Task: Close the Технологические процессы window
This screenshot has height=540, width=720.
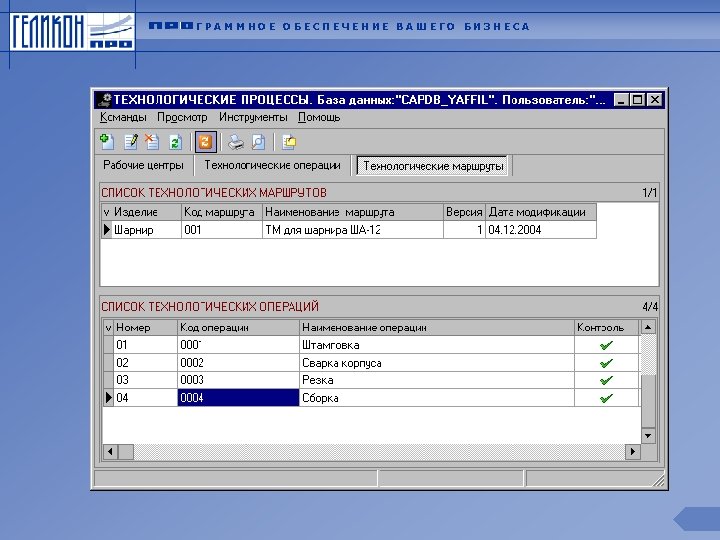Action: [654, 100]
